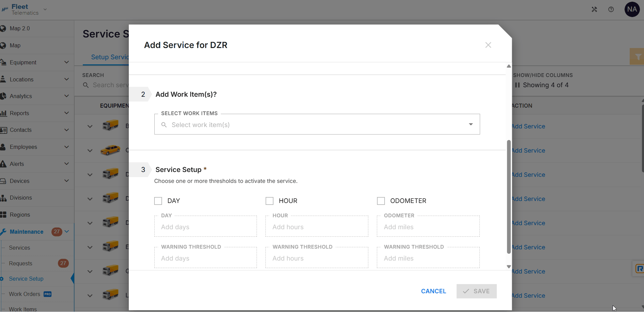Expand the Devices sidebar menu chevron
The height and width of the screenshot is (312, 644).
click(x=66, y=181)
